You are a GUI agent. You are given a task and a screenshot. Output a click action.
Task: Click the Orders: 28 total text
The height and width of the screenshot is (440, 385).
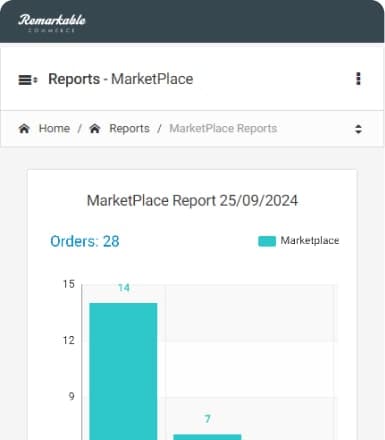[85, 241]
